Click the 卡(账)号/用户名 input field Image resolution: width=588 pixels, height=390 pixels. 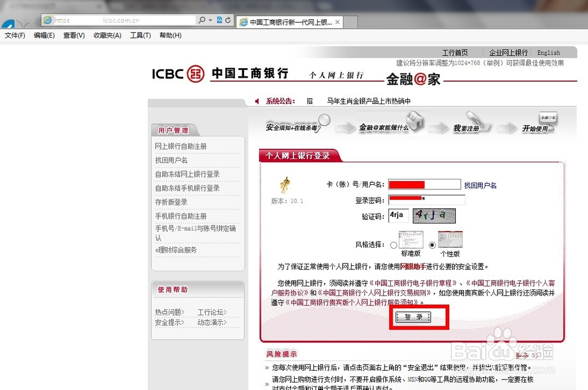click(x=424, y=184)
